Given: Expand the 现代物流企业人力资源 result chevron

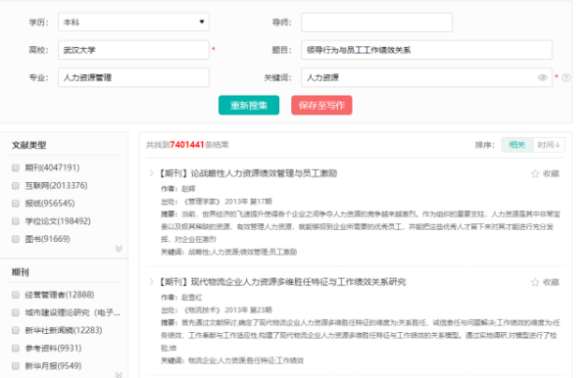Looking at the screenshot, I should pos(151,282).
